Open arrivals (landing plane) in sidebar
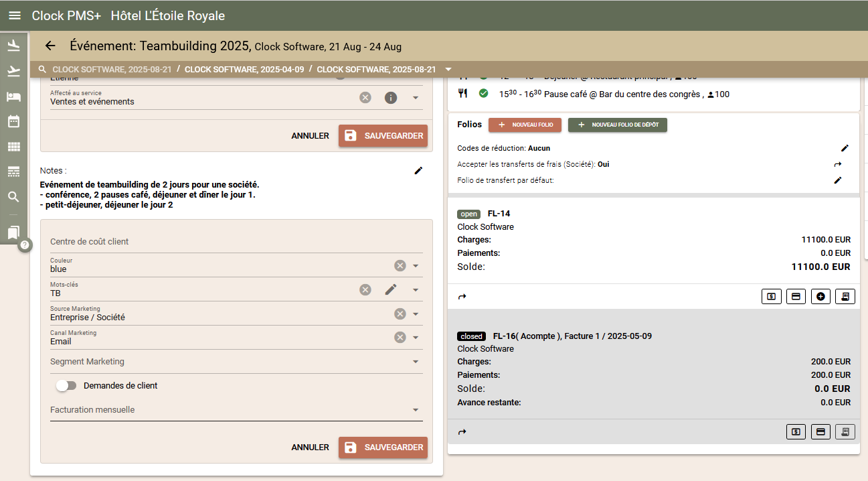Image resolution: width=868 pixels, height=481 pixels. point(13,46)
